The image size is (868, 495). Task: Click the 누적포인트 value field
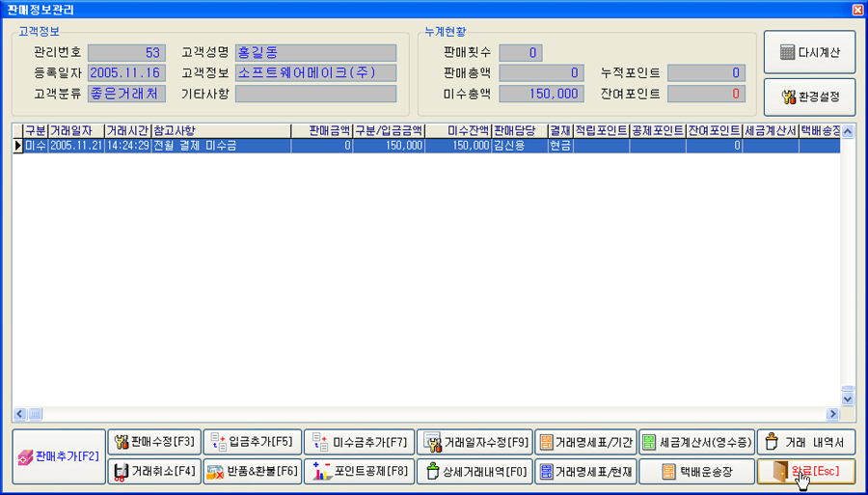(706, 73)
